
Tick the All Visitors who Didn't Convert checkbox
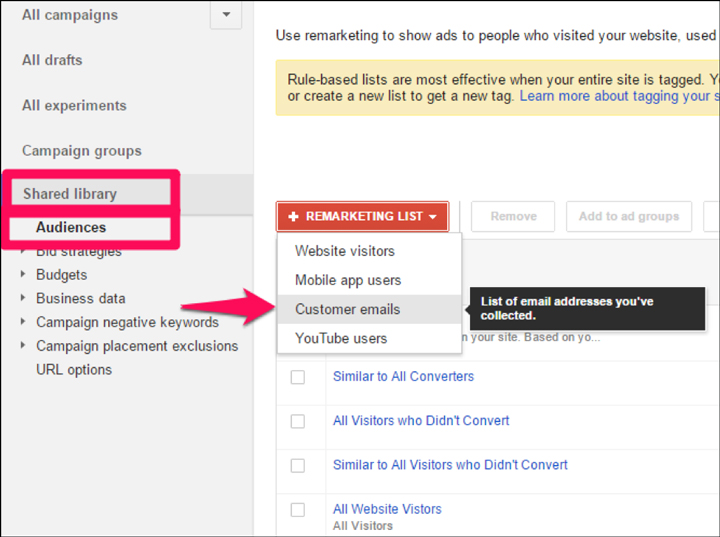298,421
